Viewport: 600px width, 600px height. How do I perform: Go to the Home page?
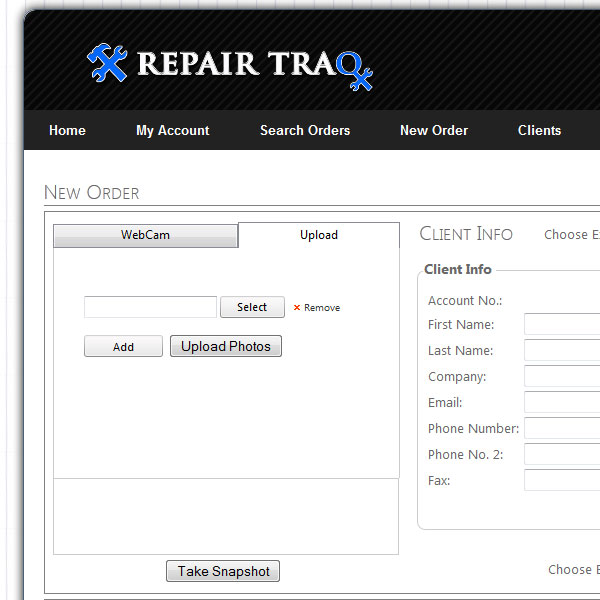67,130
